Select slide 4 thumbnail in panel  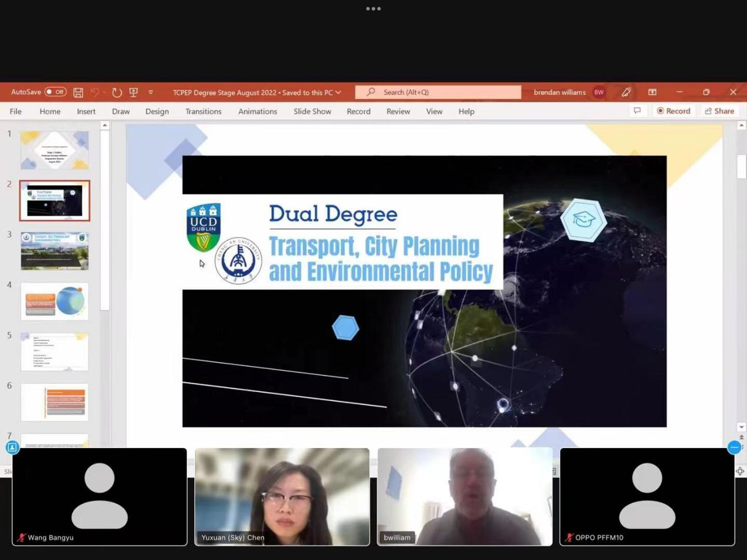click(x=55, y=301)
